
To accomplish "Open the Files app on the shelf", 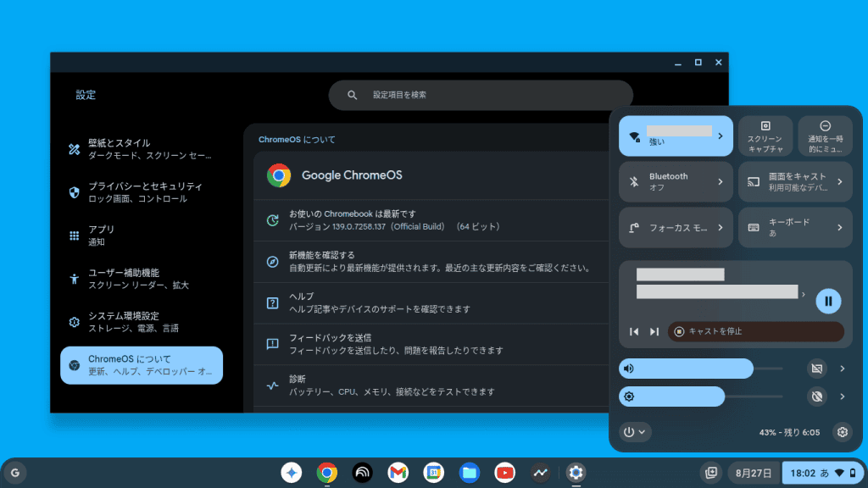I will click(470, 473).
